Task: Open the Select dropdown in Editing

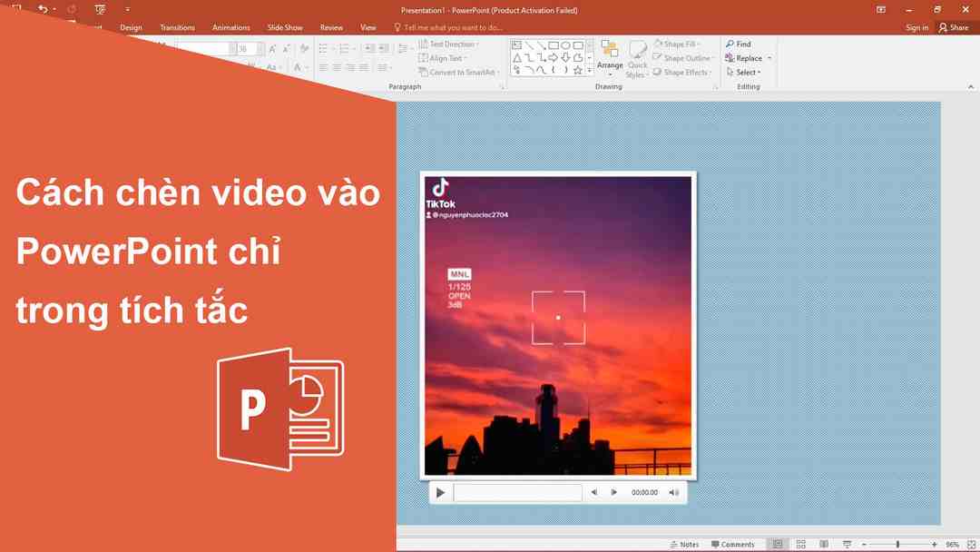Action: (743, 73)
